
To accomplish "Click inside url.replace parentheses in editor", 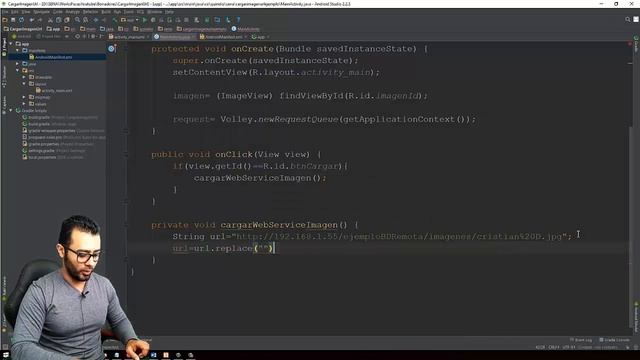I will point(264,248).
